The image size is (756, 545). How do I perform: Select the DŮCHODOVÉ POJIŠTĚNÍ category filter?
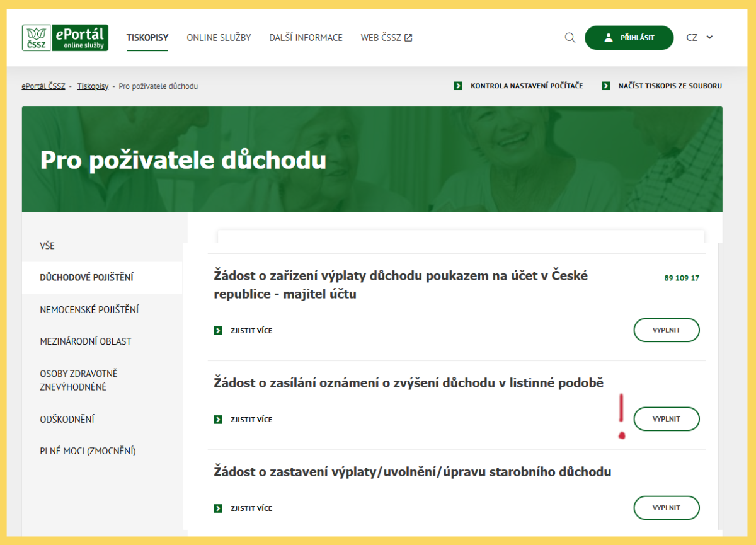pyautogui.click(x=88, y=277)
